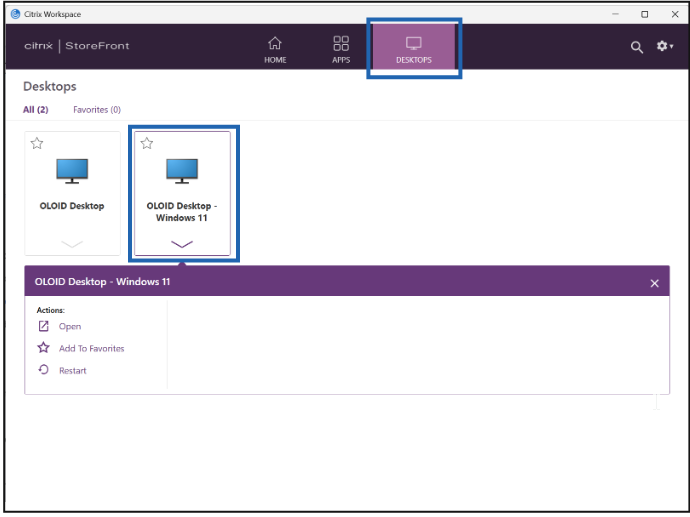This screenshot has height=517, width=690.
Task: Expand the OLOID Desktop details chevron
Action: [x=72, y=244]
